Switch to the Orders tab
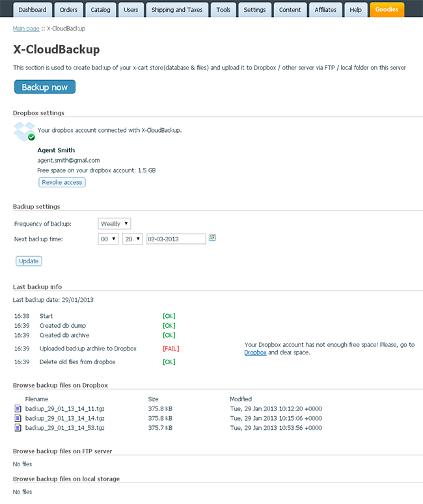423x504 pixels. click(68, 10)
